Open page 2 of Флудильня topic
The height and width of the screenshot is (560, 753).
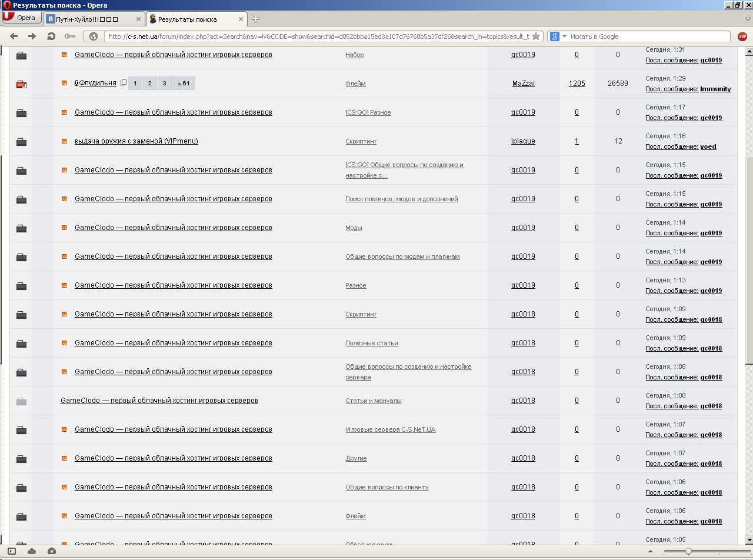point(150,84)
